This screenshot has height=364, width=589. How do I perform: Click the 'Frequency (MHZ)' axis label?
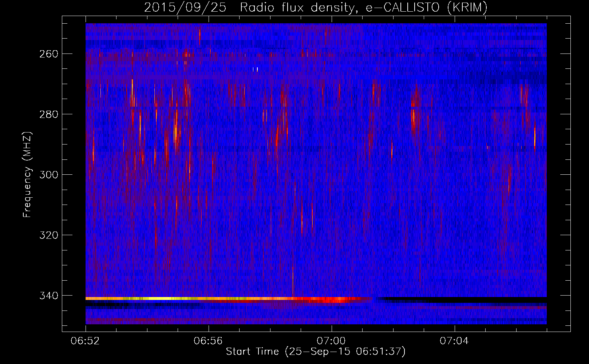coord(27,175)
